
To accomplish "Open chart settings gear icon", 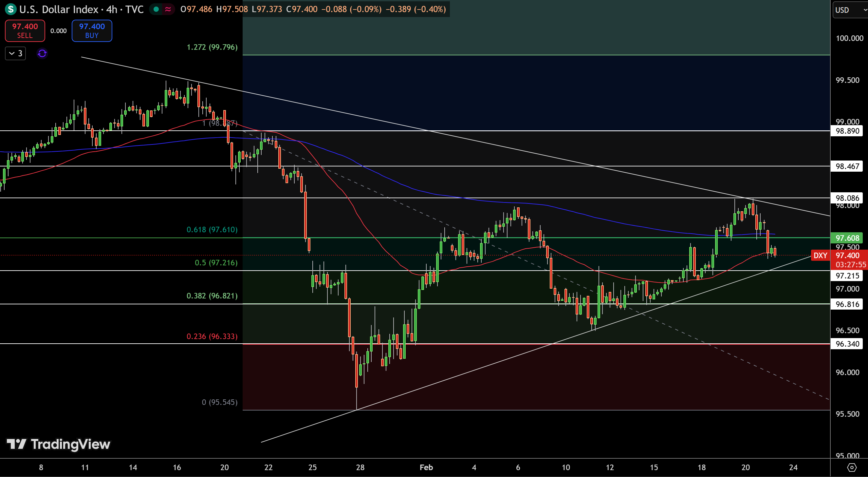I will pyautogui.click(x=852, y=467).
